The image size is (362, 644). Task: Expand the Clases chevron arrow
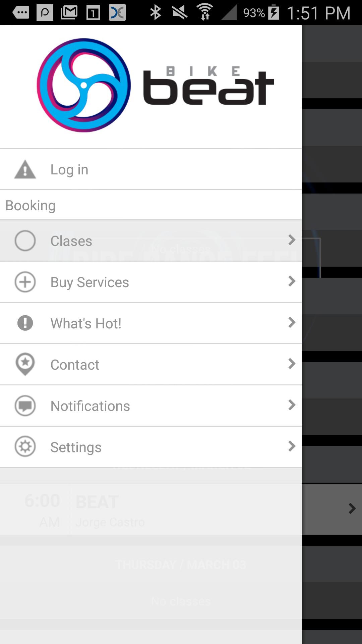coord(292,240)
